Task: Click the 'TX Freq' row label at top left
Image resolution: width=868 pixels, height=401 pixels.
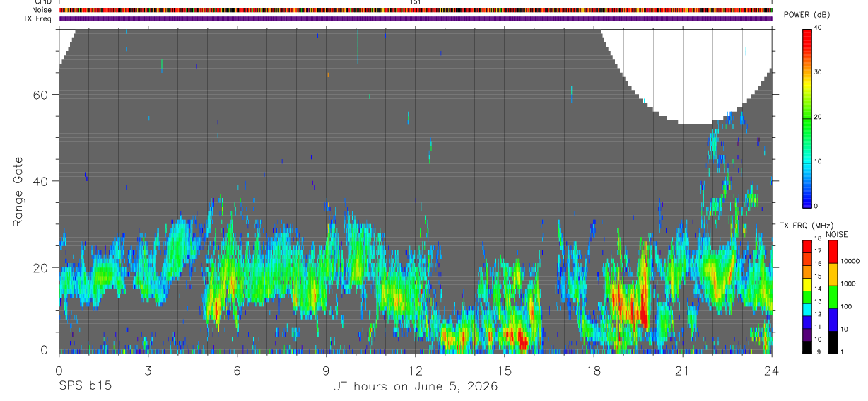Action: [x=38, y=19]
